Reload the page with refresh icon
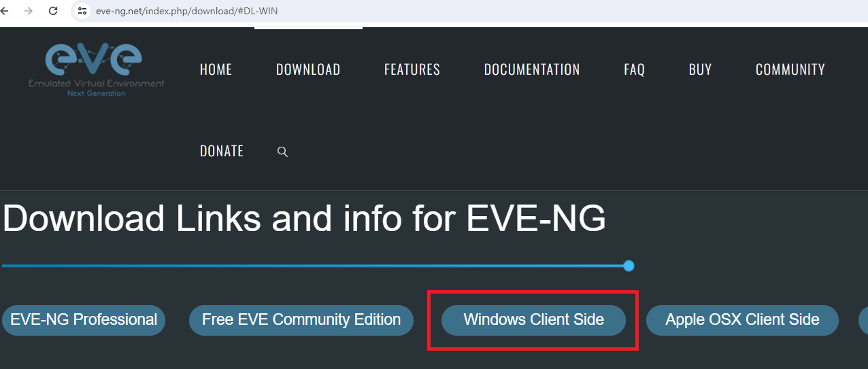 tap(53, 11)
